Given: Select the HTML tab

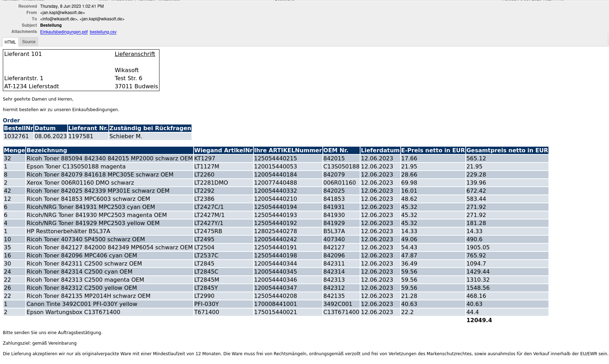Looking at the screenshot, I should 10,42.
